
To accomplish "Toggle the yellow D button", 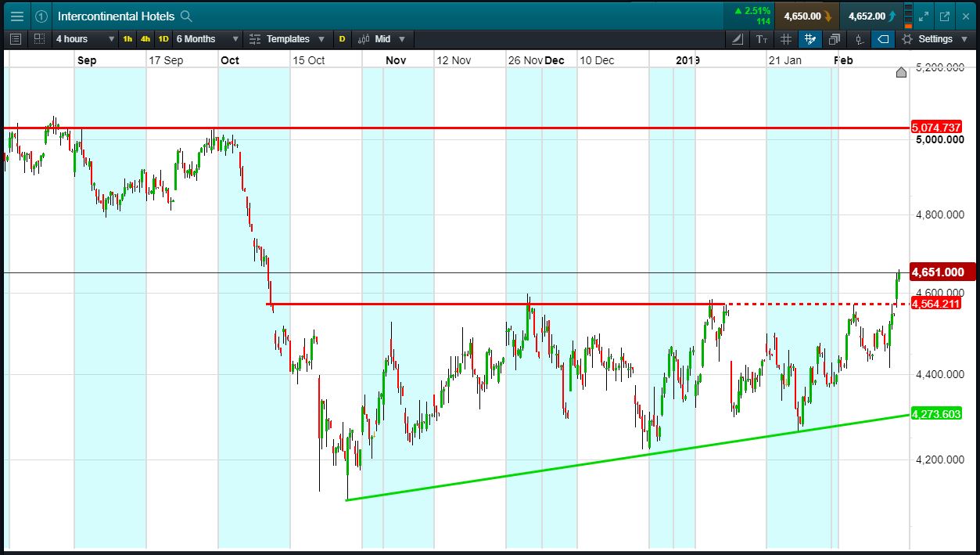I will 342,38.
